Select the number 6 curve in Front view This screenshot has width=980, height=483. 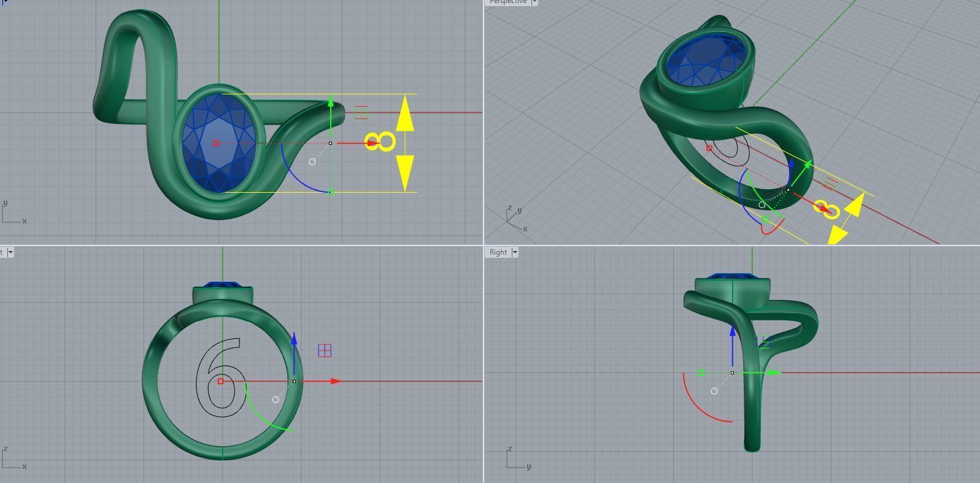(x=222, y=377)
